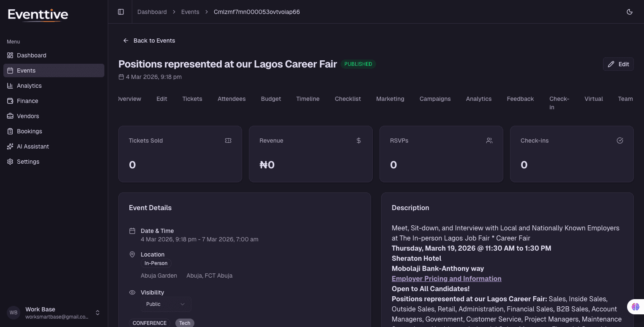Open Dashboard from the sidebar

point(32,55)
